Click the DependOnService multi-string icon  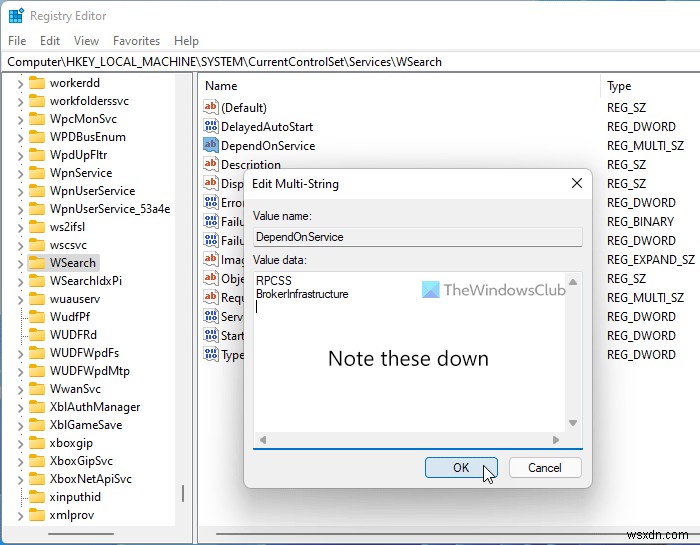click(210, 146)
